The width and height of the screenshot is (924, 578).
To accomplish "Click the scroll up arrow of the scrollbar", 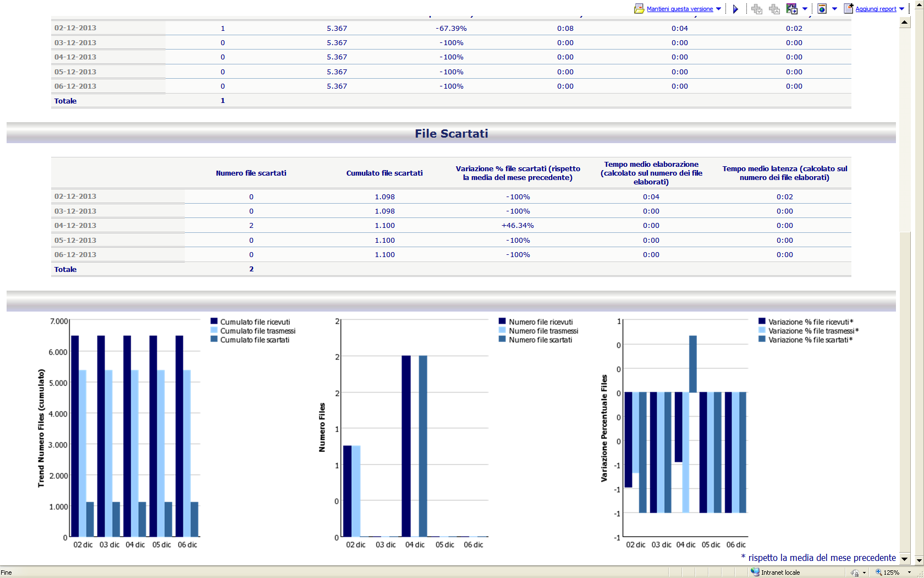I will point(905,23).
